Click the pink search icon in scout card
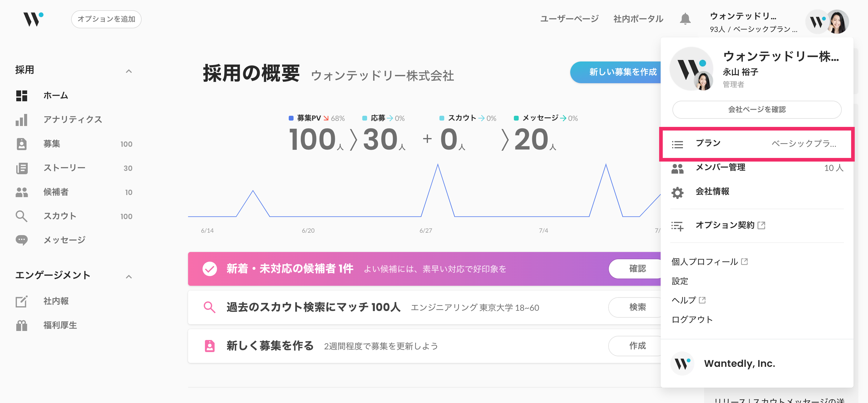The width and height of the screenshot is (868, 403). [209, 307]
